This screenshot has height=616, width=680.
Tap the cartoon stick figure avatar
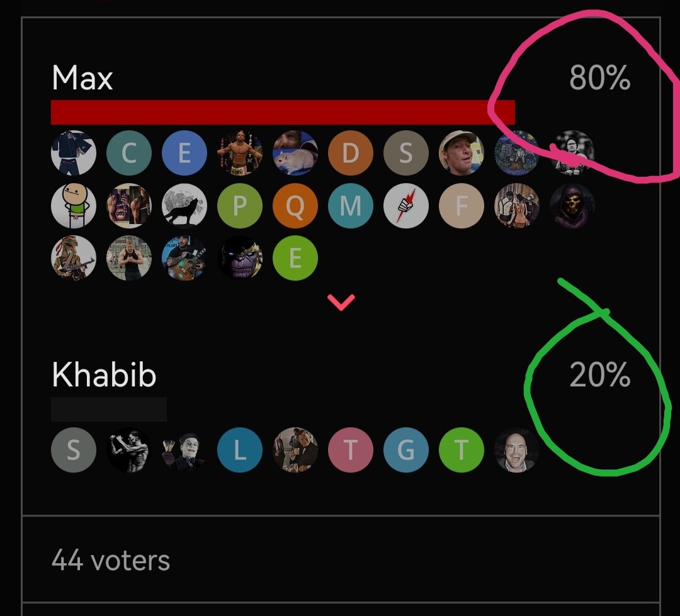click(74, 206)
